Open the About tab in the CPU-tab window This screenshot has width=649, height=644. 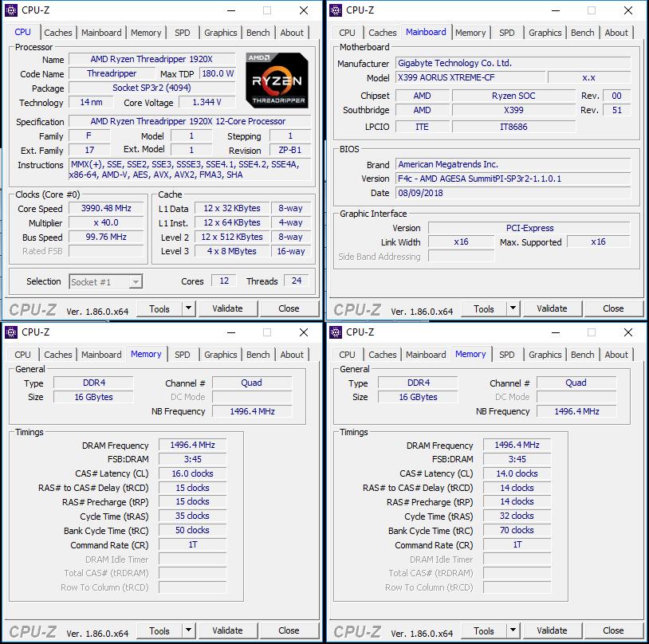292,33
